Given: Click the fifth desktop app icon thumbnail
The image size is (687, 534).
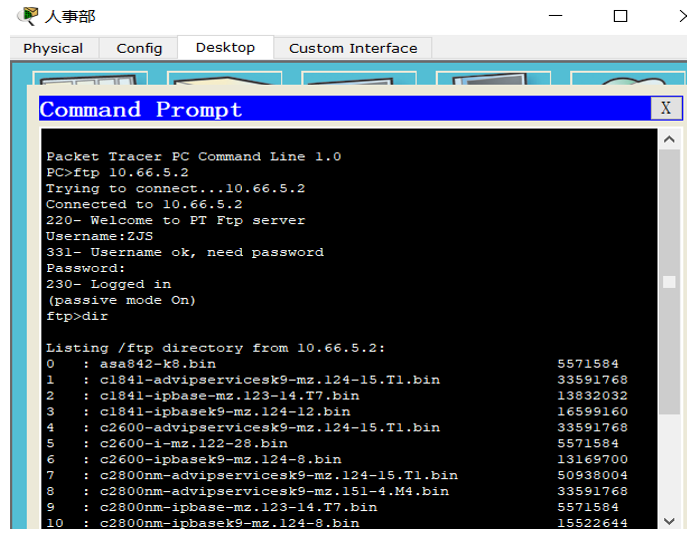Looking at the screenshot, I should [x=627, y=78].
